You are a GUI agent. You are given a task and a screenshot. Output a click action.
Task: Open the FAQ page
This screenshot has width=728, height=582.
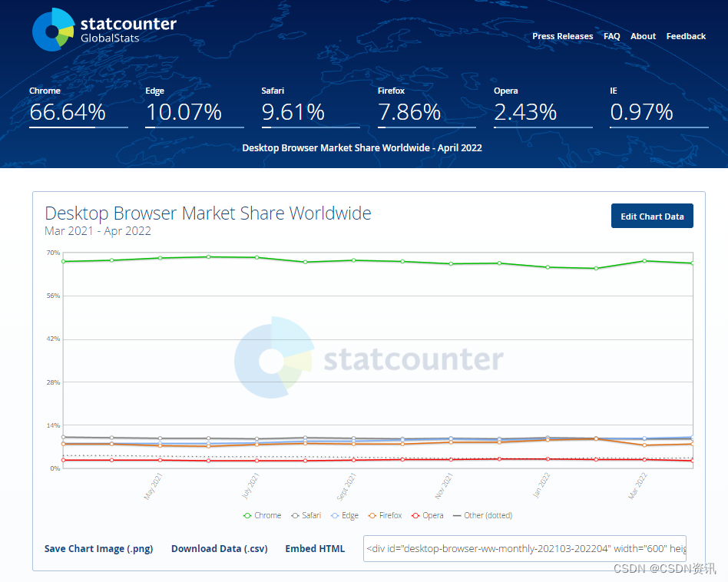611,36
